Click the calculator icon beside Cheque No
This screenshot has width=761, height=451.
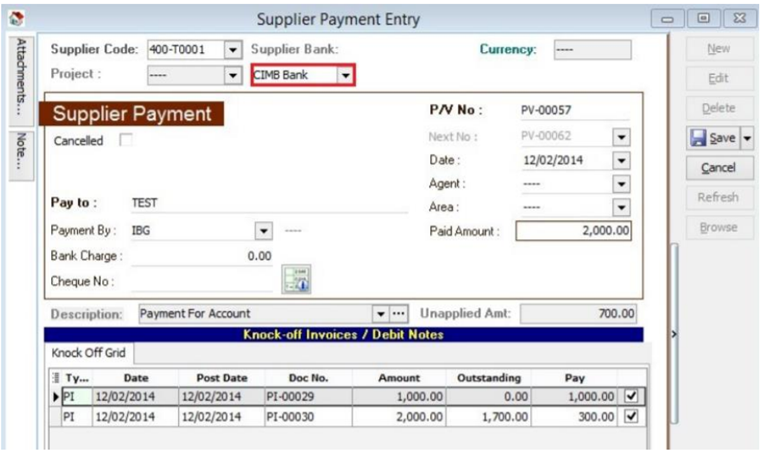tap(297, 278)
